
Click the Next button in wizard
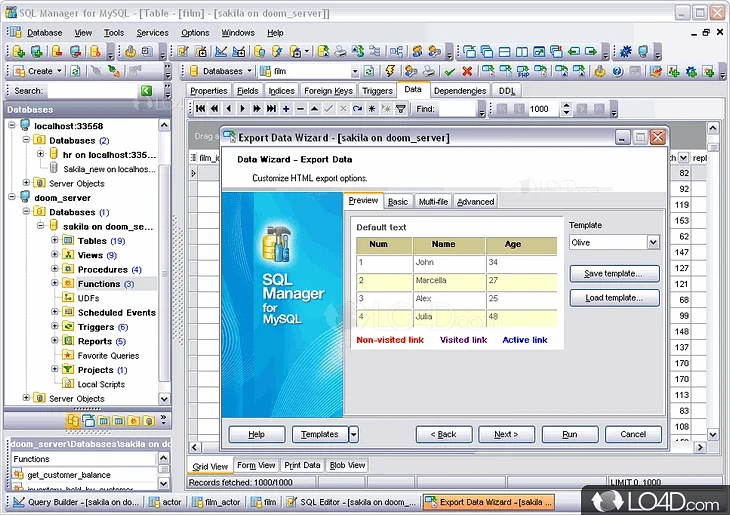tap(505, 434)
